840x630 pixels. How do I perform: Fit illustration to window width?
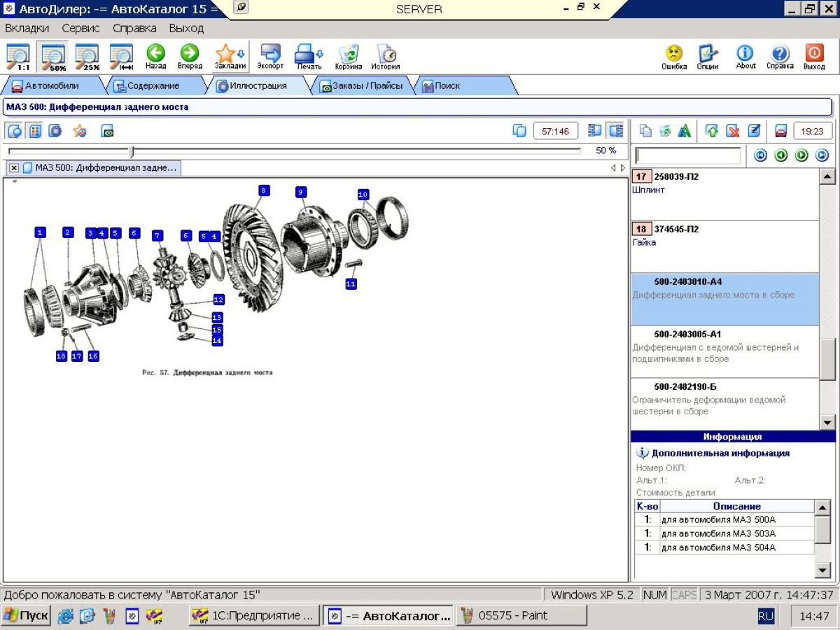[x=122, y=57]
